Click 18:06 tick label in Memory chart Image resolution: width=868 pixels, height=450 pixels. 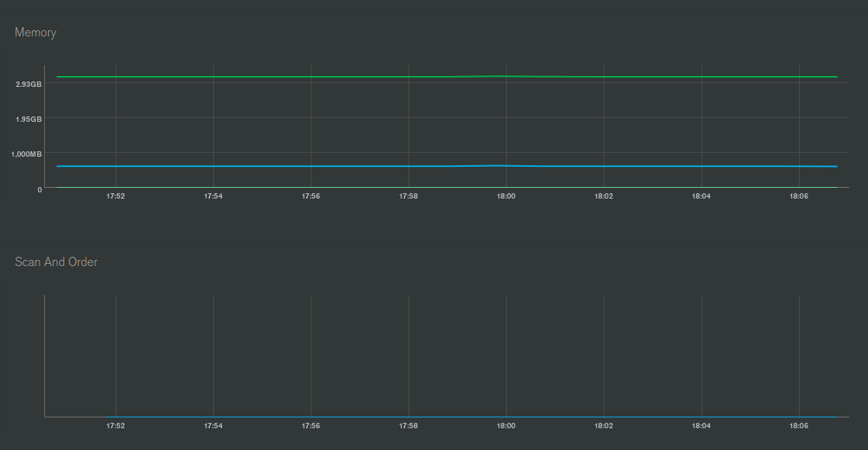point(799,196)
